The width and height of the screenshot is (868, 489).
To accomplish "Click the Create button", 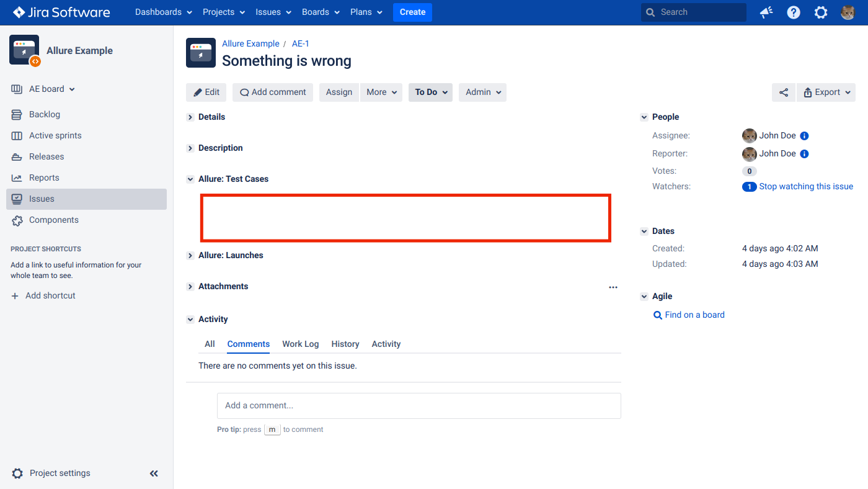I will 412,12.
